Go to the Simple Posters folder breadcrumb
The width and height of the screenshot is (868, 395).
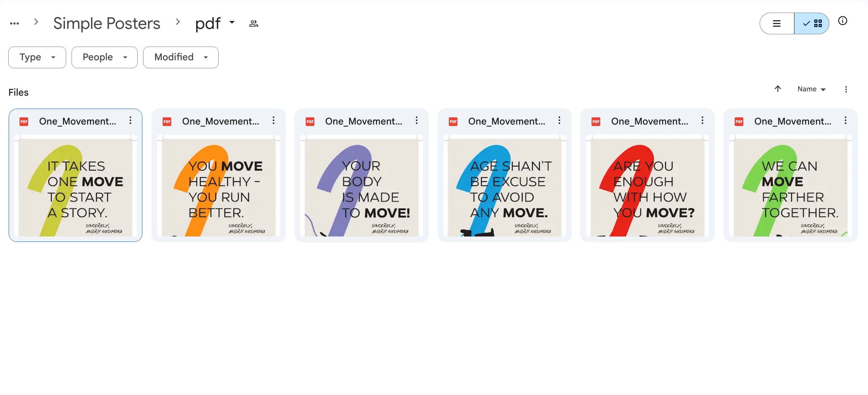pyautogui.click(x=107, y=23)
